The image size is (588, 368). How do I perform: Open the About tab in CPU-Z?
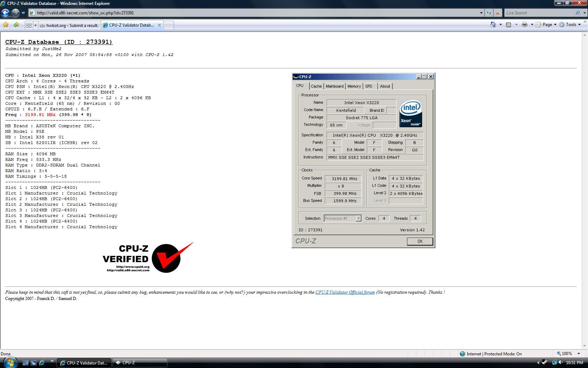[x=385, y=86]
